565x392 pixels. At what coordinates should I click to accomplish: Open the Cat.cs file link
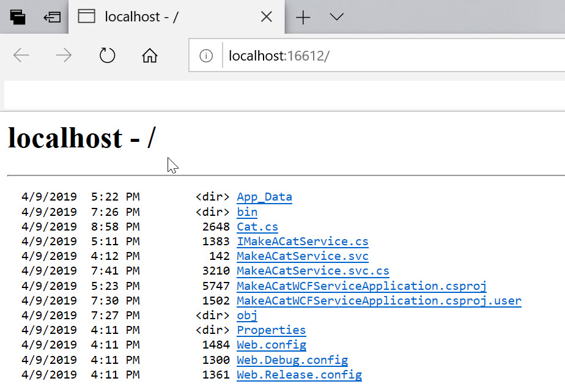point(257,227)
